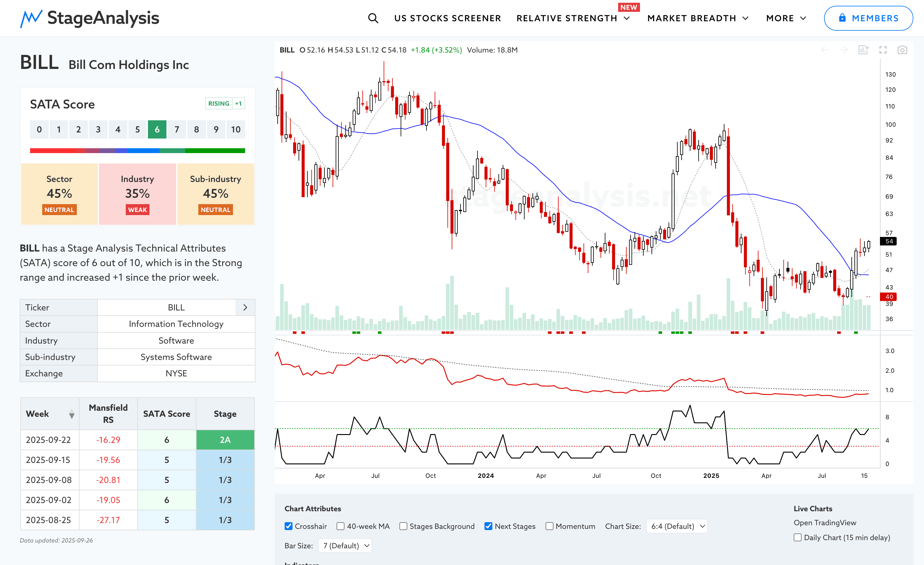Click the Sub-industry 45% Neutral tile

click(x=216, y=194)
